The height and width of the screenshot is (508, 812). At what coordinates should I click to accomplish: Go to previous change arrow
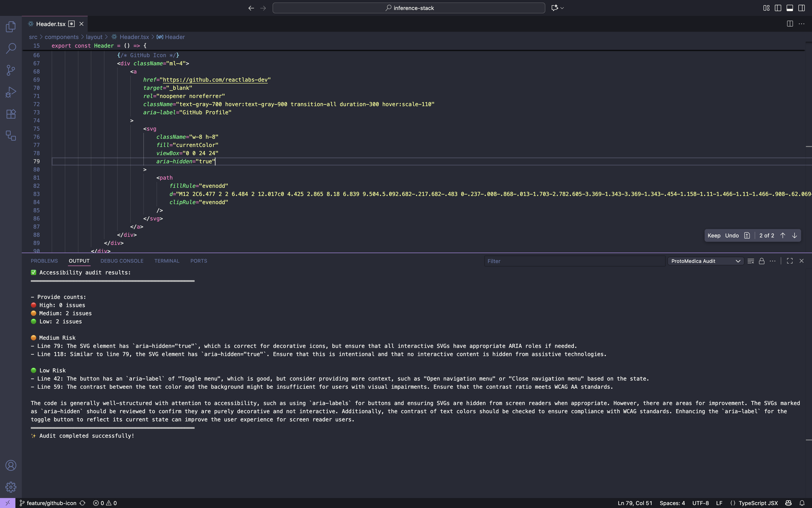pyautogui.click(x=783, y=236)
